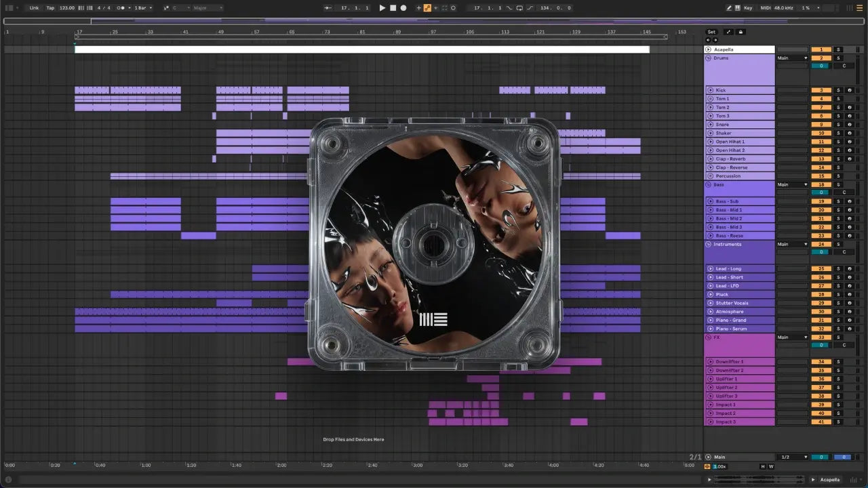Click the Link button

click(34, 8)
